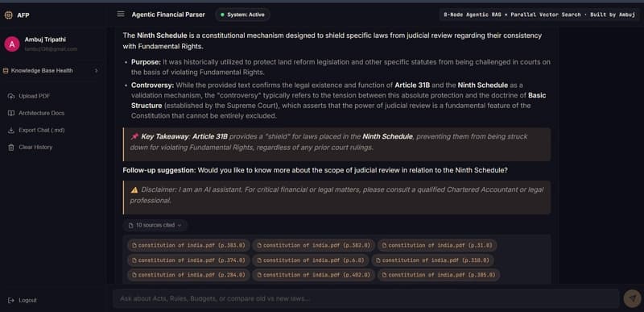Click the 'Purpose:' bullet label

click(x=146, y=62)
